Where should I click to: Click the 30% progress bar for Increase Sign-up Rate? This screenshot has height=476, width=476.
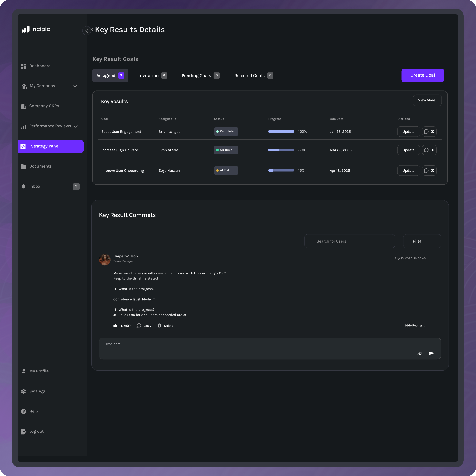(x=281, y=150)
